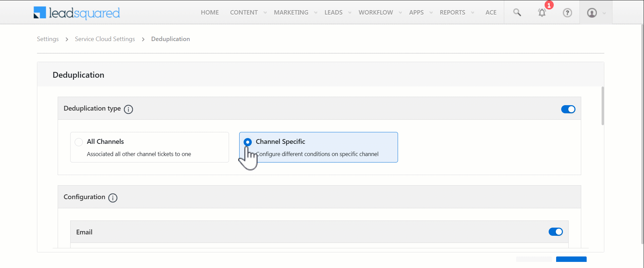Open the MARKETING menu

(x=291, y=13)
